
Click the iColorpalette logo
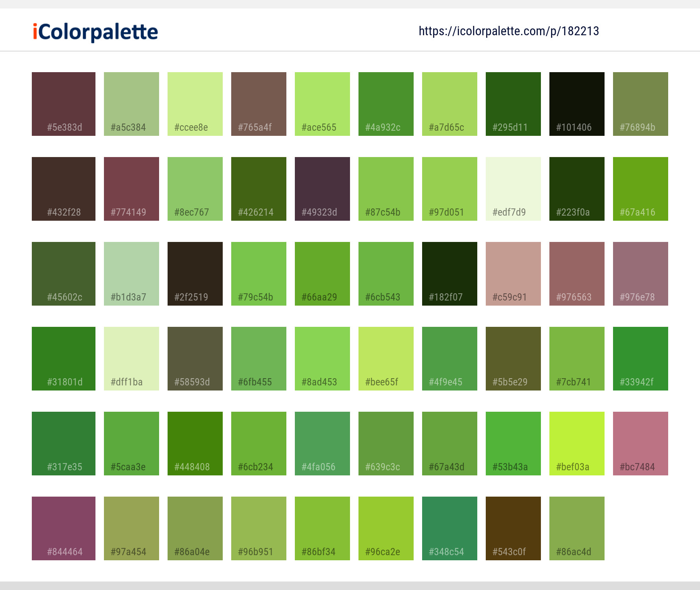click(x=95, y=32)
